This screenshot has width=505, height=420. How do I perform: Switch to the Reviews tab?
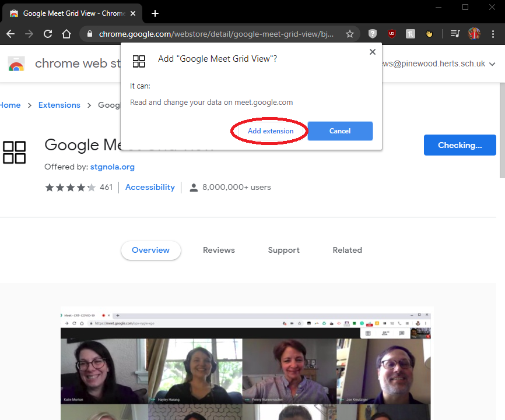[219, 250]
